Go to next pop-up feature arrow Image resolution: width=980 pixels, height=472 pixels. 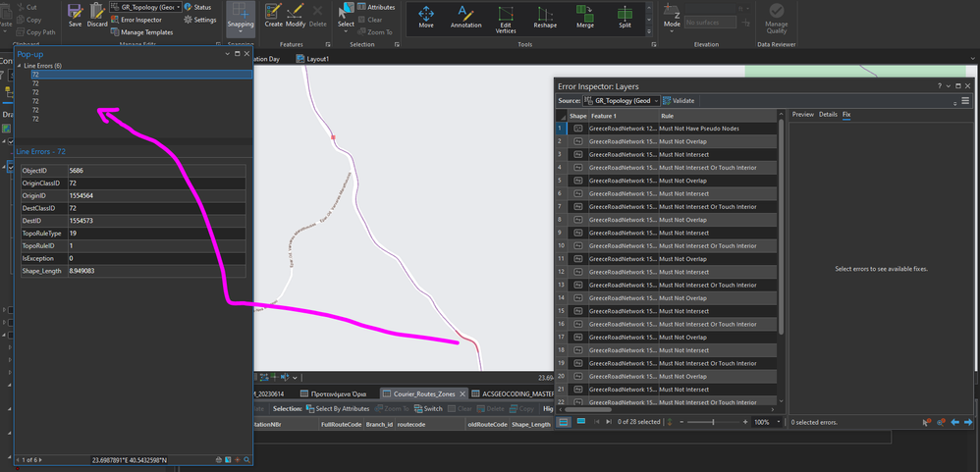pos(41,460)
